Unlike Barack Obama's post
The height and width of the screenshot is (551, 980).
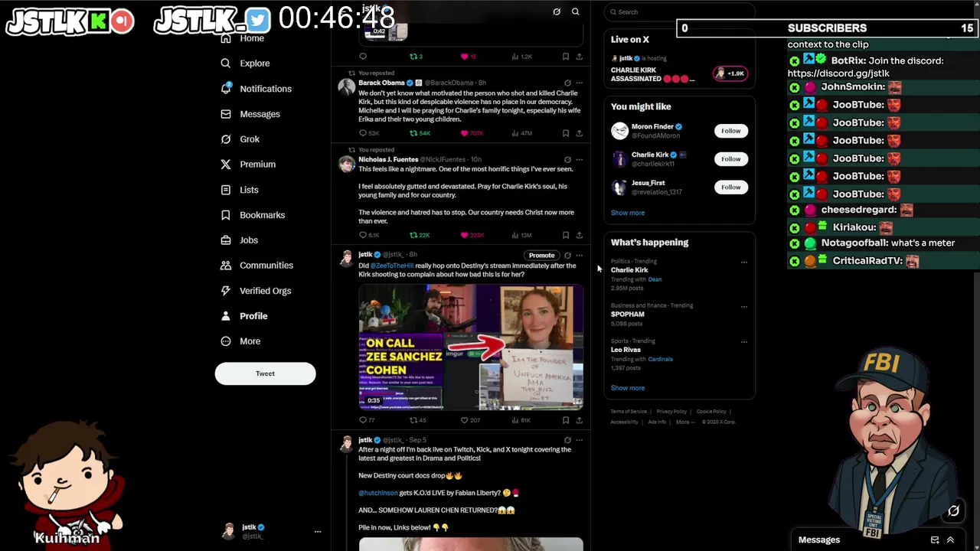(464, 133)
